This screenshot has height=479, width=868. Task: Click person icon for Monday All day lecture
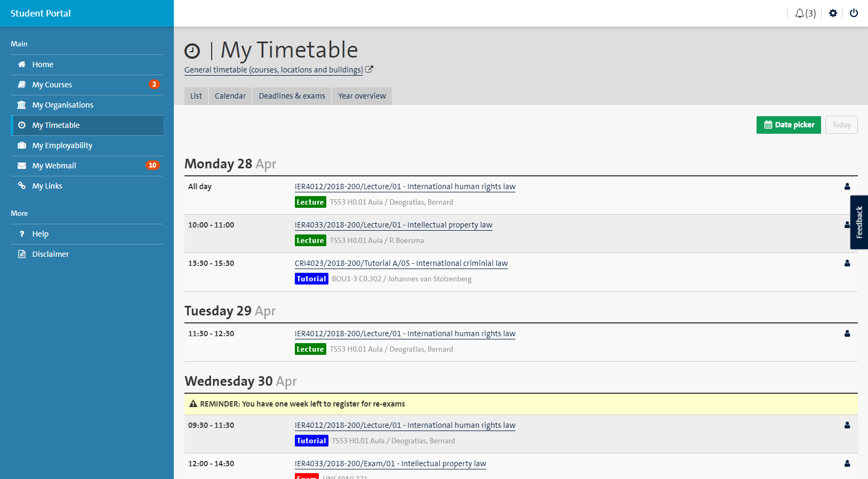point(847,186)
